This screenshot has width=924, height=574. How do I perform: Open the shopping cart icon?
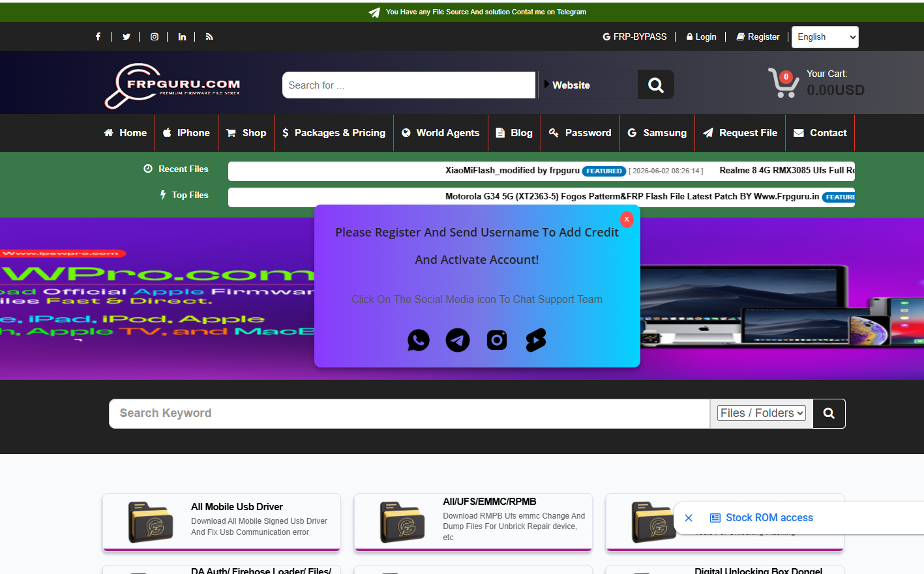(783, 83)
